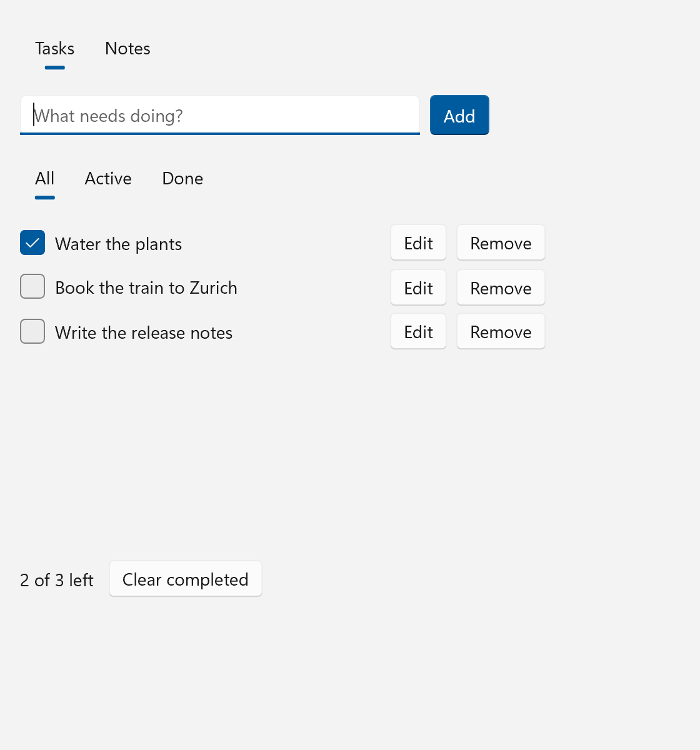Edit 'Book the train to Zurich' task
Image resolution: width=700 pixels, height=750 pixels.
tap(419, 288)
